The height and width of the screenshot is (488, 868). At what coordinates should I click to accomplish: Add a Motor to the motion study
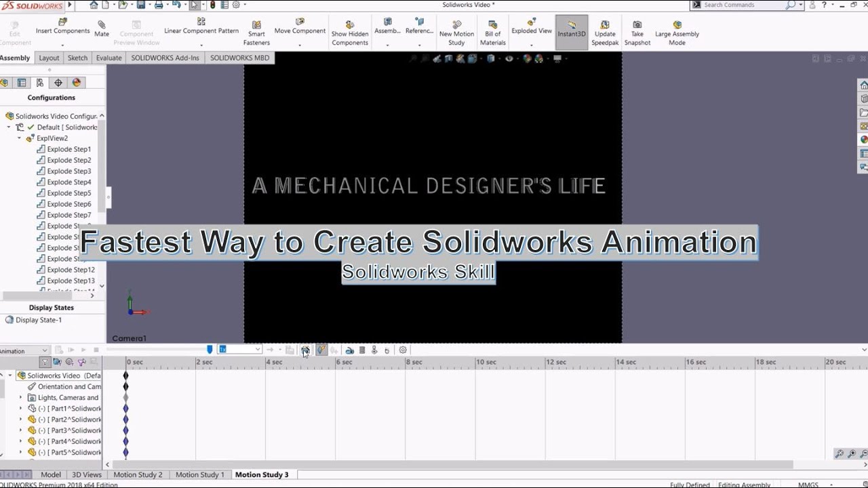(x=349, y=350)
